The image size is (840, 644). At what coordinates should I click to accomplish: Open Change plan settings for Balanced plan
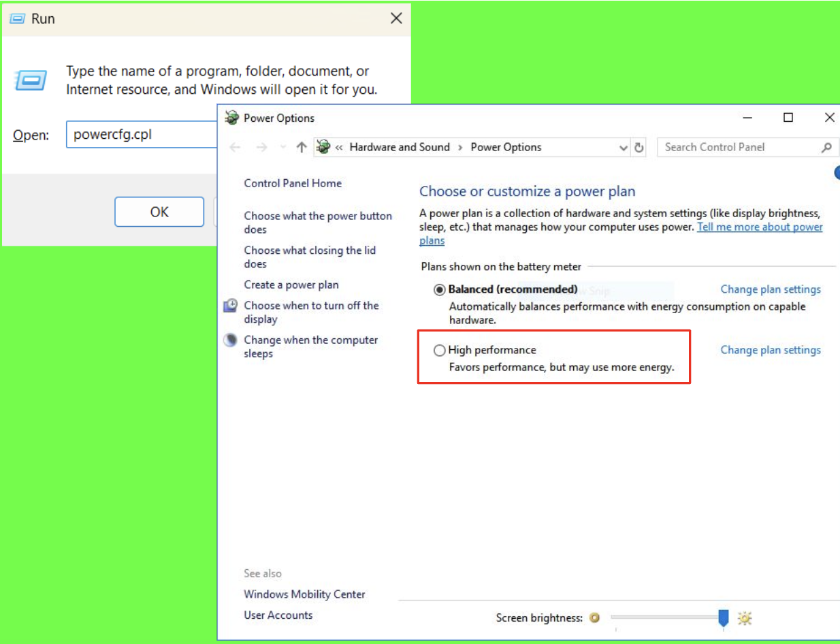coord(771,289)
